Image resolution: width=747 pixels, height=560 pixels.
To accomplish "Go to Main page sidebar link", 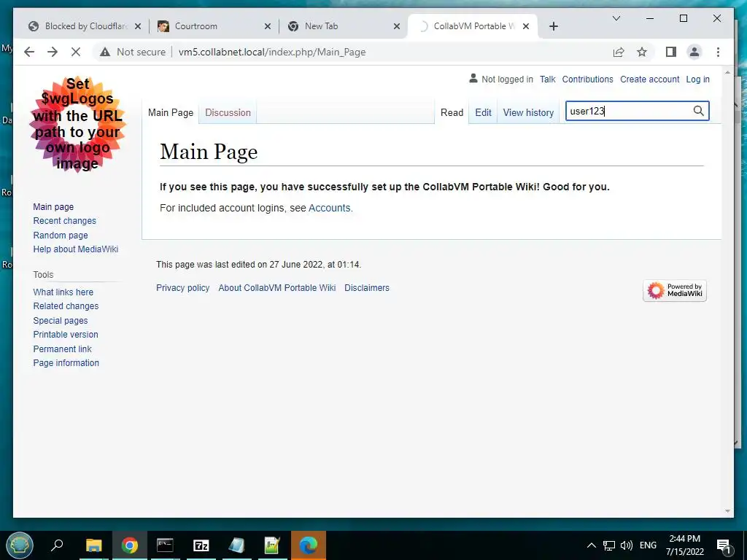I will coord(53,206).
